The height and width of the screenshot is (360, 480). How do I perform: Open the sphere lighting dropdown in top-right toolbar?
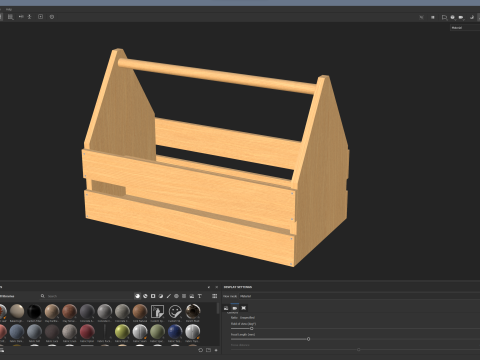(453, 17)
